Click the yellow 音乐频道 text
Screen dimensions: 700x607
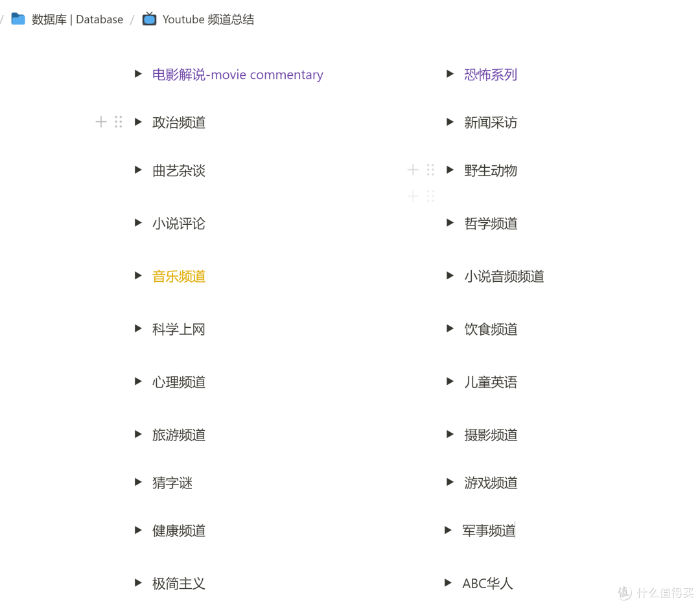[179, 276]
